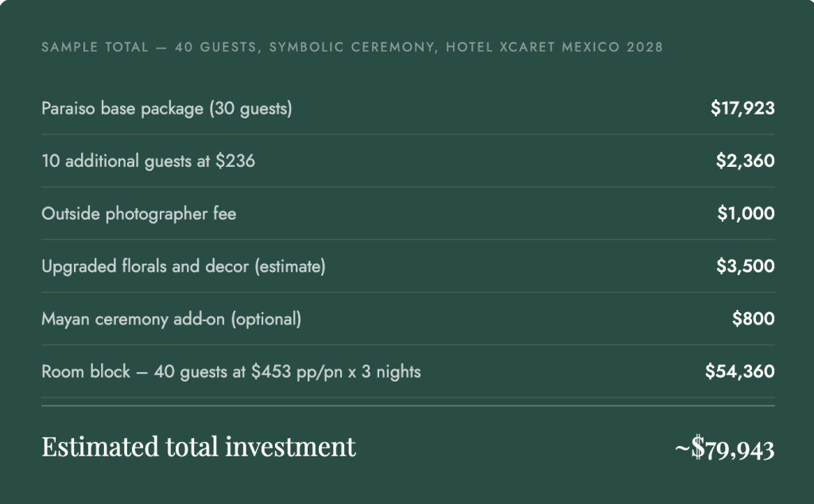Image resolution: width=814 pixels, height=504 pixels.
Task: Select the Paraiso base package label
Action: (x=166, y=109)
